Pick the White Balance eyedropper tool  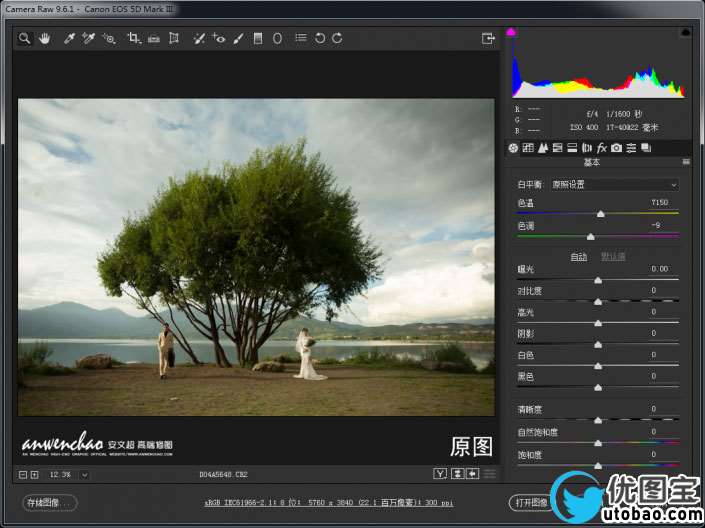(x=70, y=39)
